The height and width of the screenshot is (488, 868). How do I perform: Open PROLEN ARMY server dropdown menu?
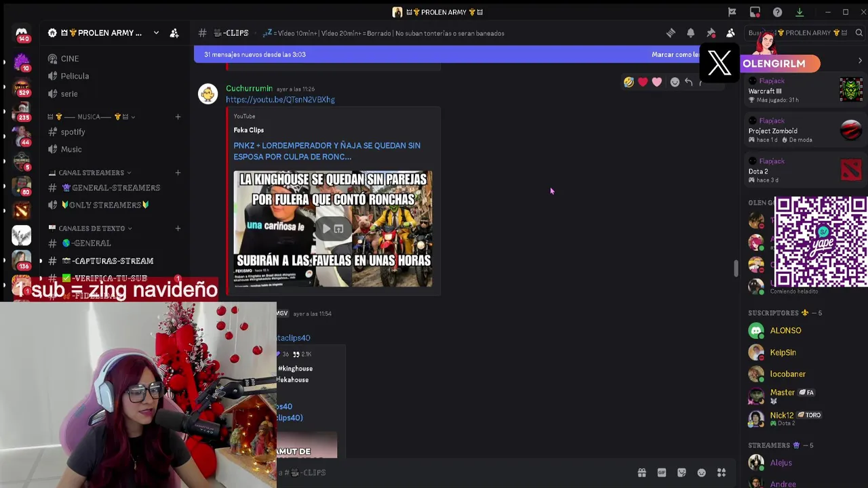coord(156,33)
